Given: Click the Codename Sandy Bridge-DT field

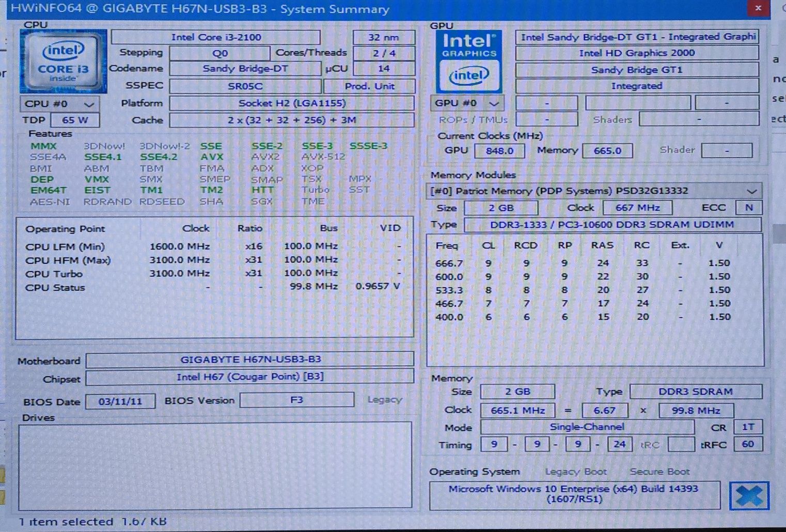Looking at the screenshot, I should click(245, 69).
